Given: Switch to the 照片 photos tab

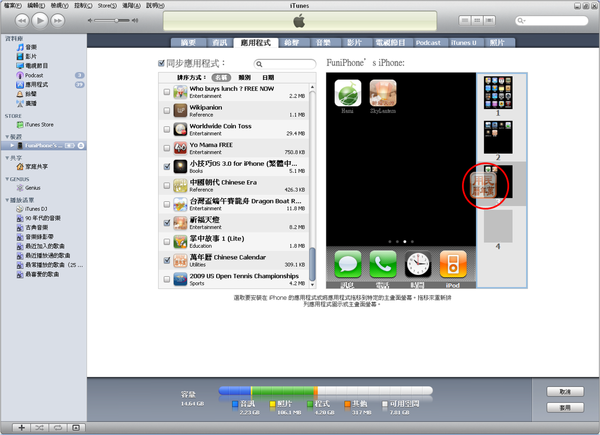Looking at the screenshot, I should point(497,42).
